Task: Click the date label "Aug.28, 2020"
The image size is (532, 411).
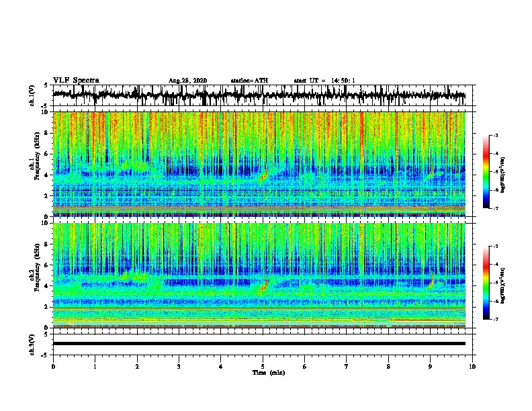Action: pyautogui.click(x=187, y=81)
